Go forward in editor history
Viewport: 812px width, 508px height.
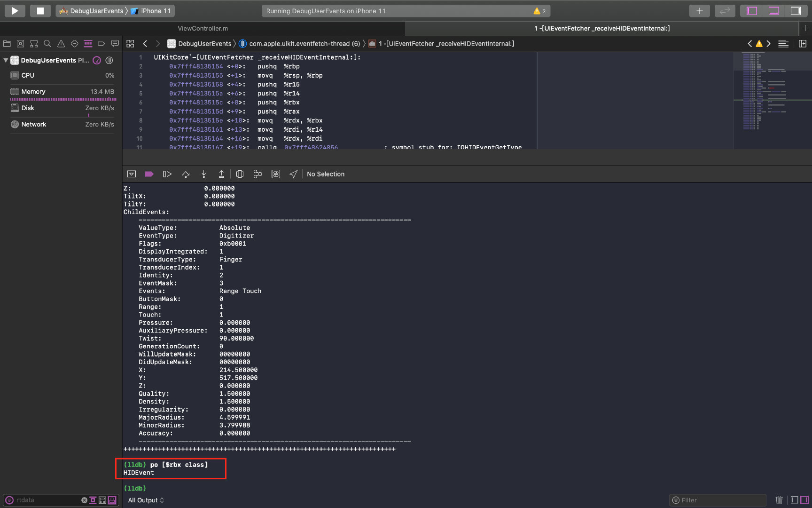point(158,44)
